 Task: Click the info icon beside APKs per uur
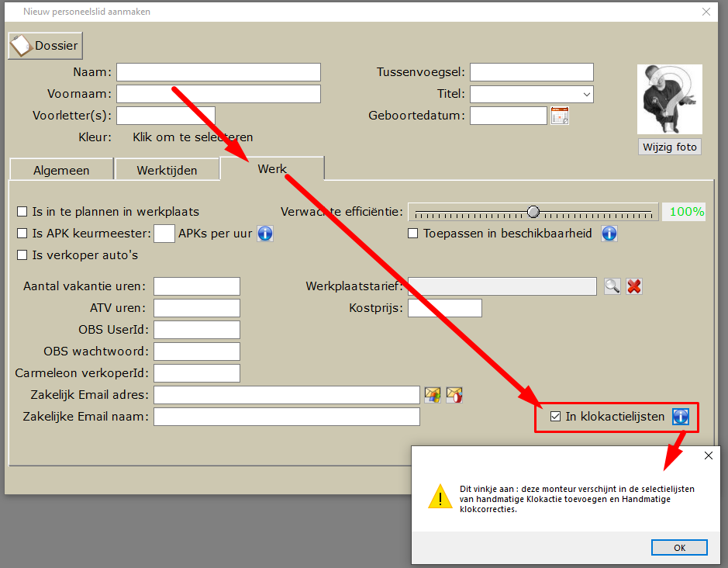tap(265, 234)
